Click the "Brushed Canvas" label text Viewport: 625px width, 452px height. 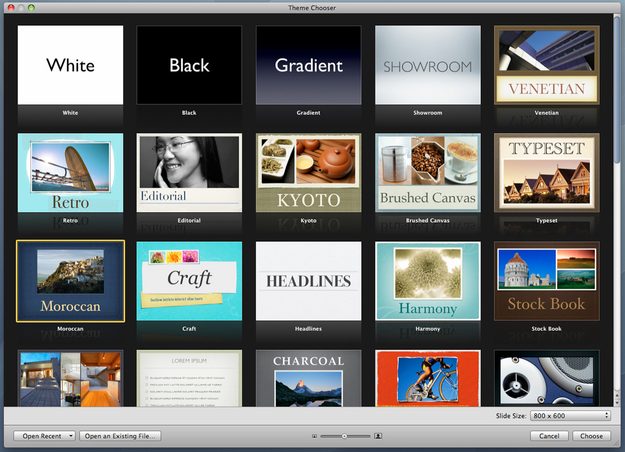pos(428,220)
